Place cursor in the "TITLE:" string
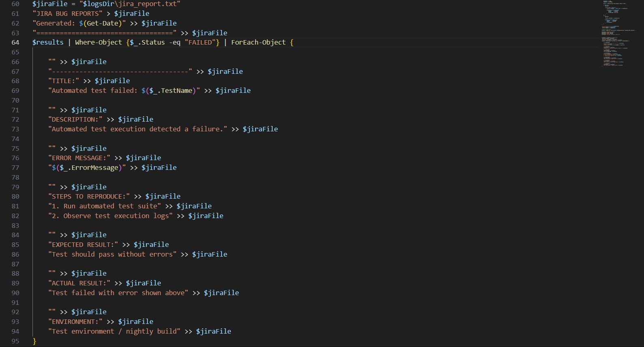 coord(64,81)
